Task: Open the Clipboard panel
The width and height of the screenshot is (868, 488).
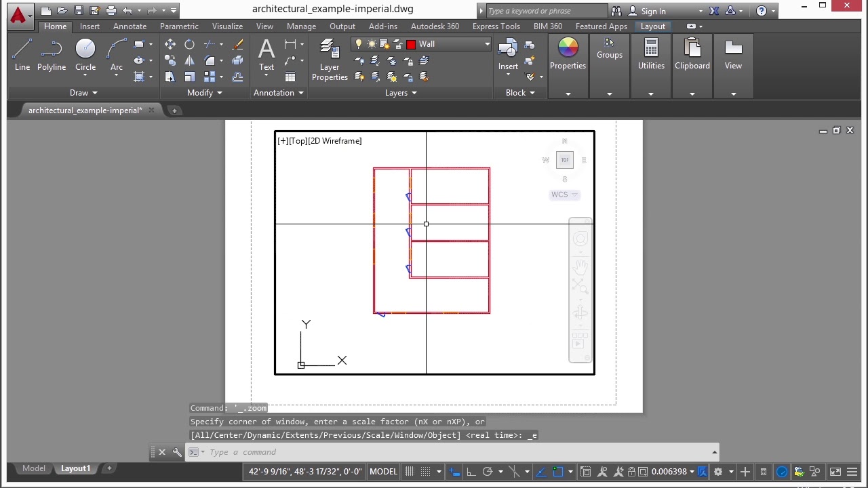Action: 692,55
